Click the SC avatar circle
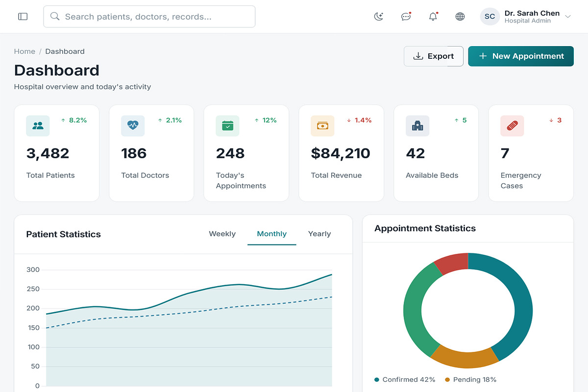 [x=490, y=17]
